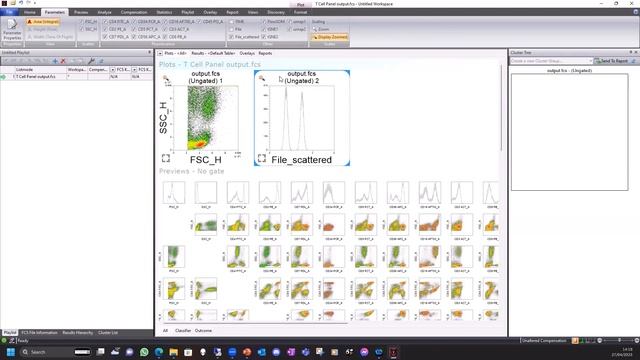The width and height of the screenshot is (640, 360).
Task: Open WhatsApp from the taskbar
Action: pyautogui.click(x=144, y=352)
